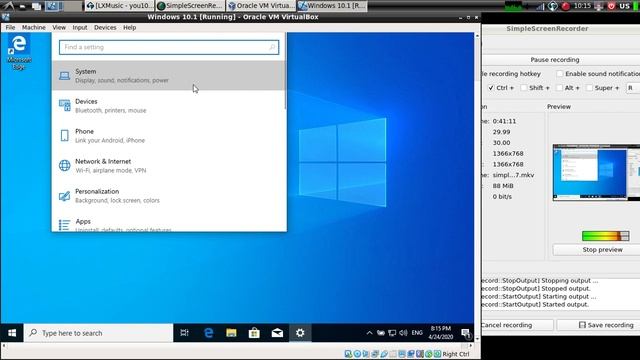Open Task View on the Windows taskbar
The width and height of the screenshot is (640, 360).
(x=184, y=333)
